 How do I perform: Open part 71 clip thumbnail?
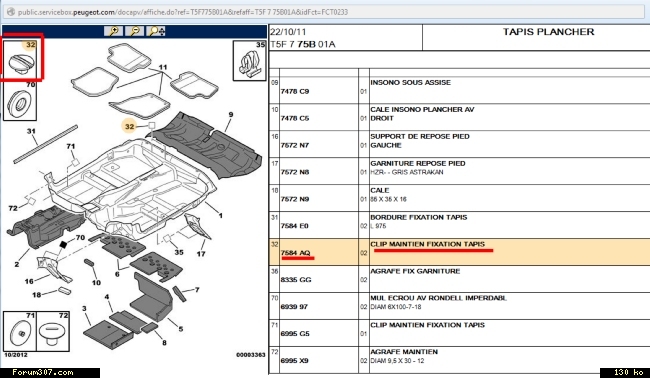pyautogui.click(x=19, y=331)
